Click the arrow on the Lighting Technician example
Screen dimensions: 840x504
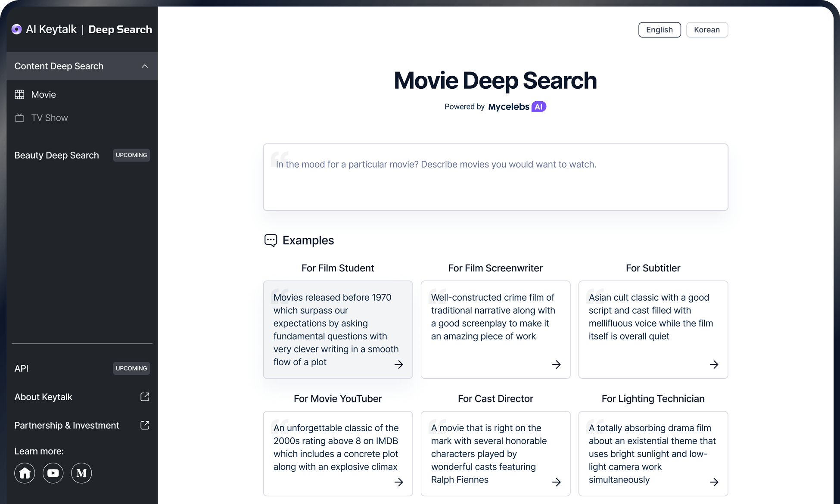(x=714, y=482)
